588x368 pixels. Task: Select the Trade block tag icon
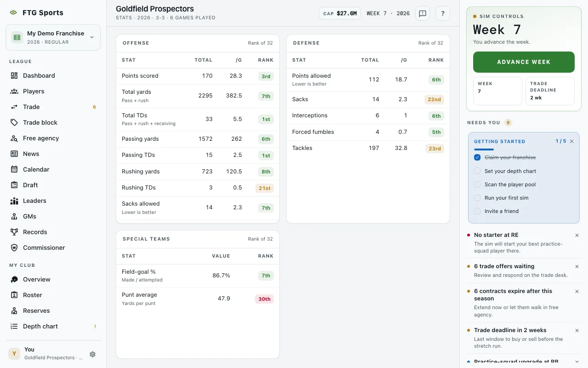(x=14, y=122)
